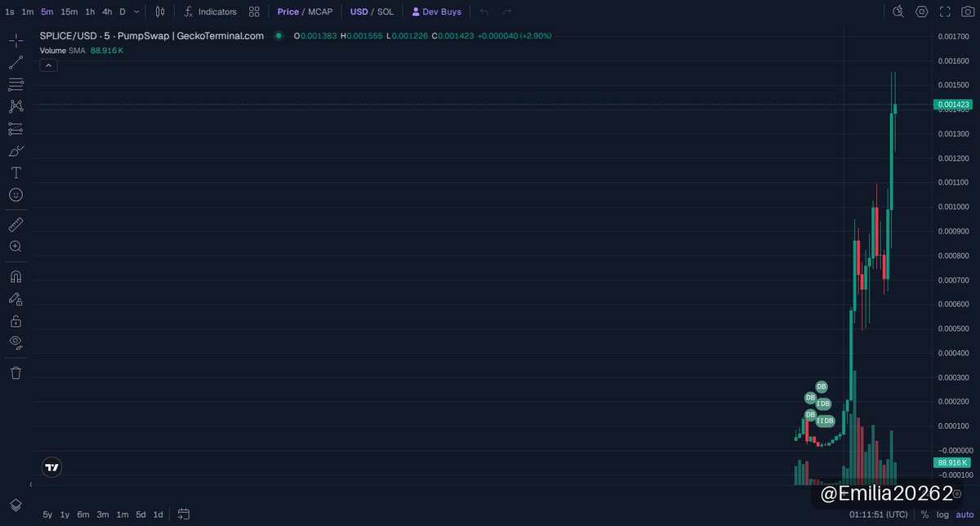Open the chart settings gear

click(x=922, y=11)
